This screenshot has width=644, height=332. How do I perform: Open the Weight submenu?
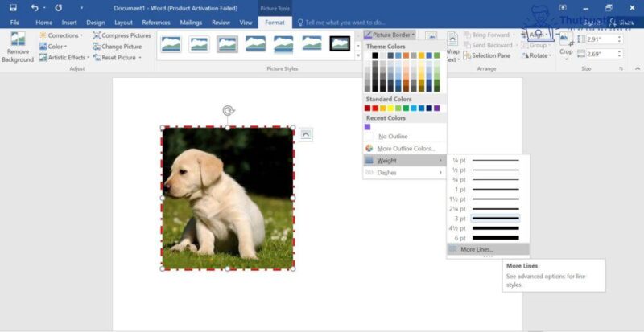pos(405,161)
